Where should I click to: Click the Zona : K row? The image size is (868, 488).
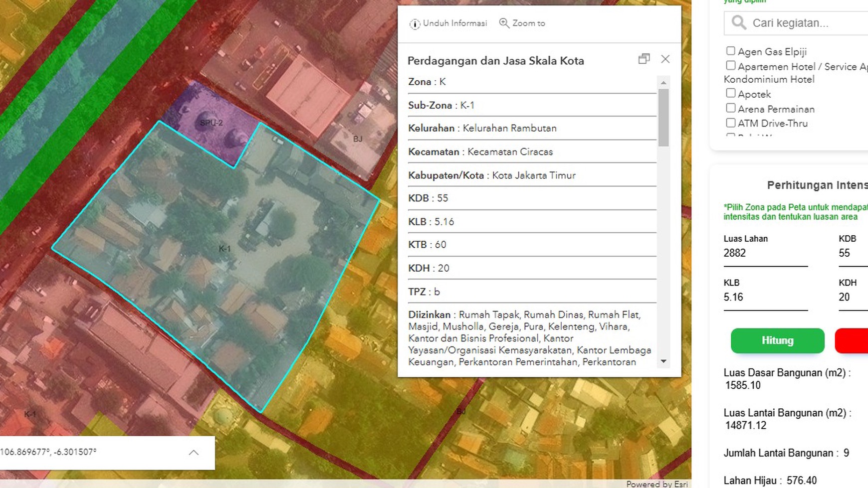(532, 82)
